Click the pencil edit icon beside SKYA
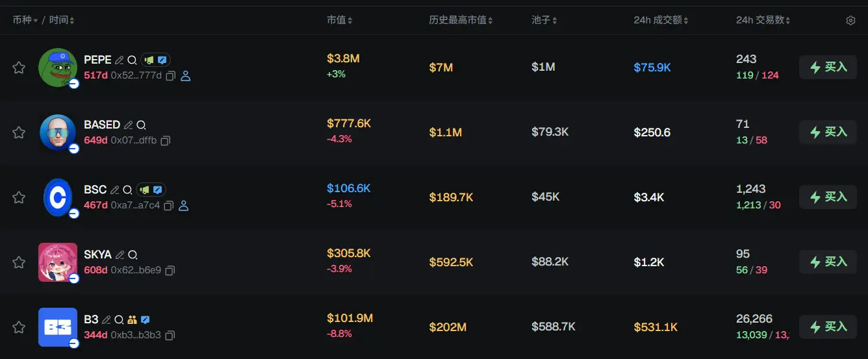 [x=120, y=254]
